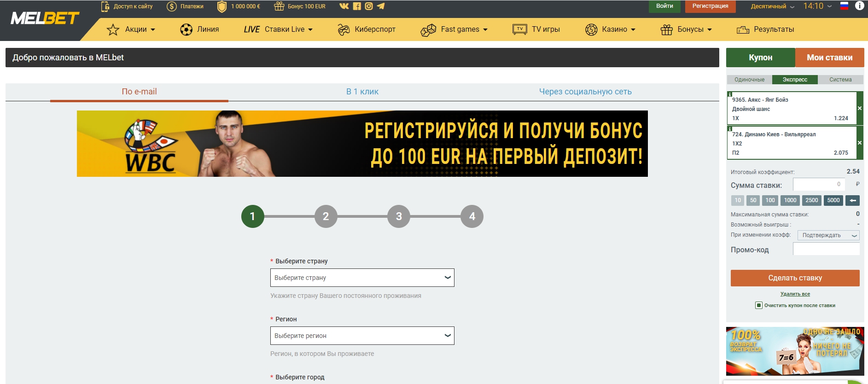
Task: Click the TV игры screen icon
Action: 520,29
